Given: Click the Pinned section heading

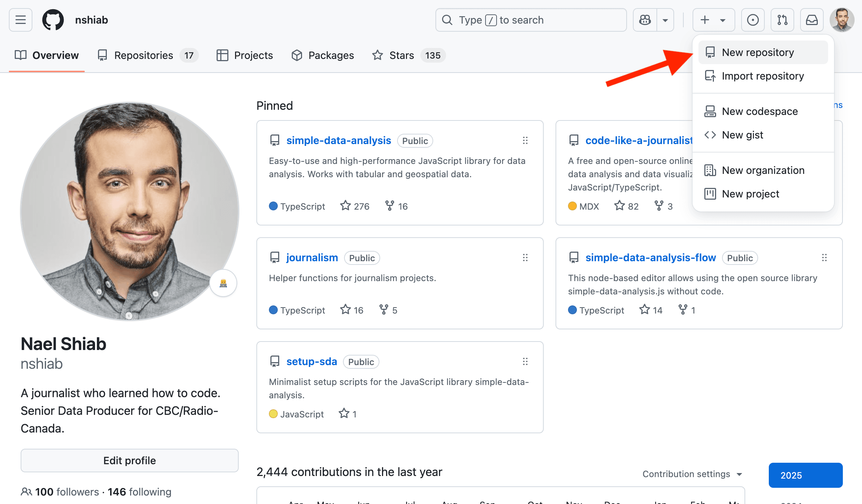Looking at the screenshot, I should 274,106.
